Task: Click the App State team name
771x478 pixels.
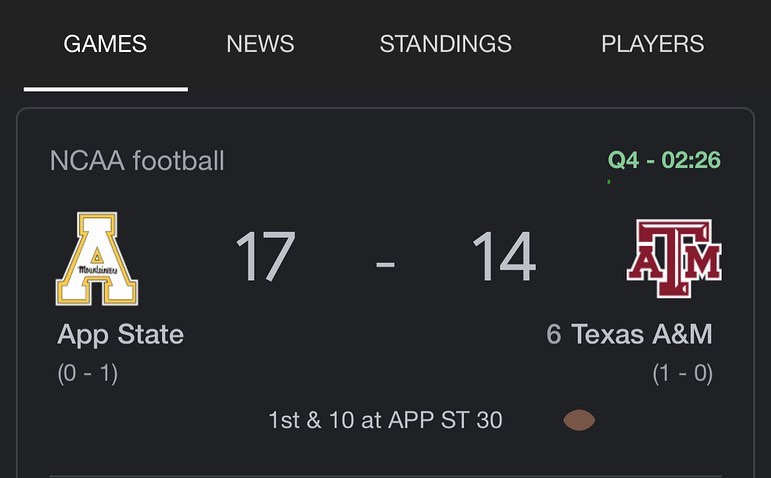Action: [x=120, y=334]
